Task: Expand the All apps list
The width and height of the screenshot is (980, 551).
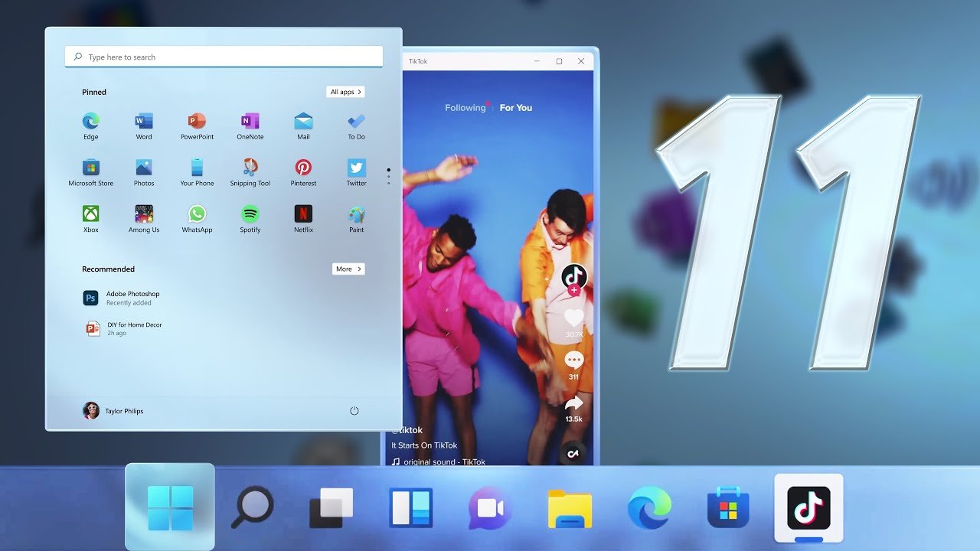Action: tap(345, 92)
